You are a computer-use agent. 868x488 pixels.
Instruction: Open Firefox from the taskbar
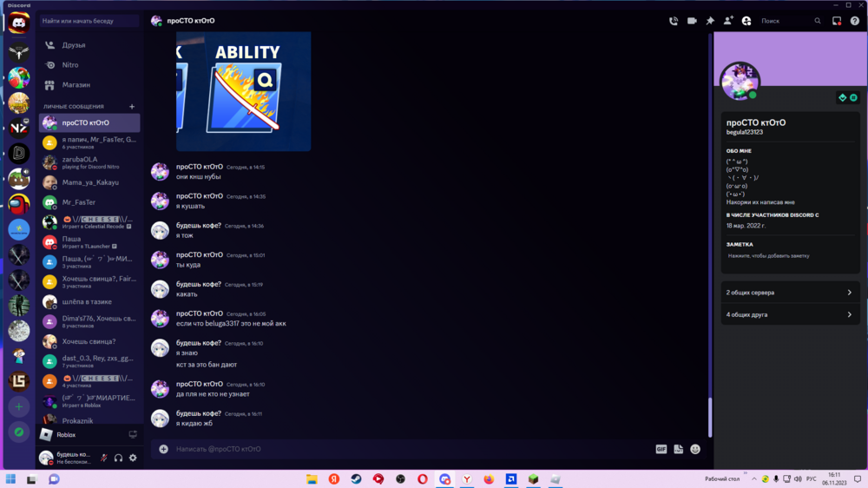click(x=489, y=479)
